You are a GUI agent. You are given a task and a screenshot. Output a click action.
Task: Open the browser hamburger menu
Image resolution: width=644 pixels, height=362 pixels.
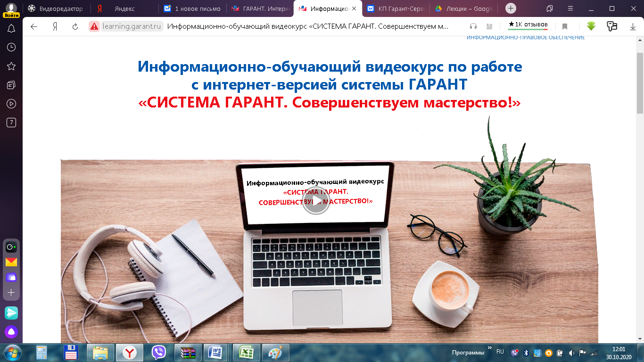pos(570,8)
